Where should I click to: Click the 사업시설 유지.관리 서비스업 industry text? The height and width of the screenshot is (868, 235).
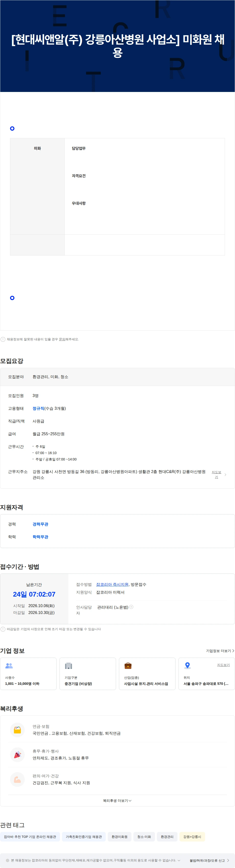[146, 684]
